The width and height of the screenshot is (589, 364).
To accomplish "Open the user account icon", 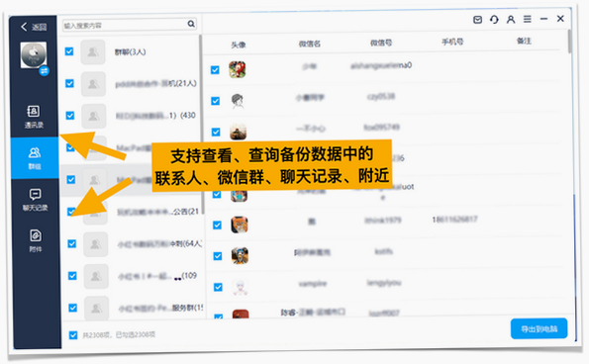I will coord(511,19).
